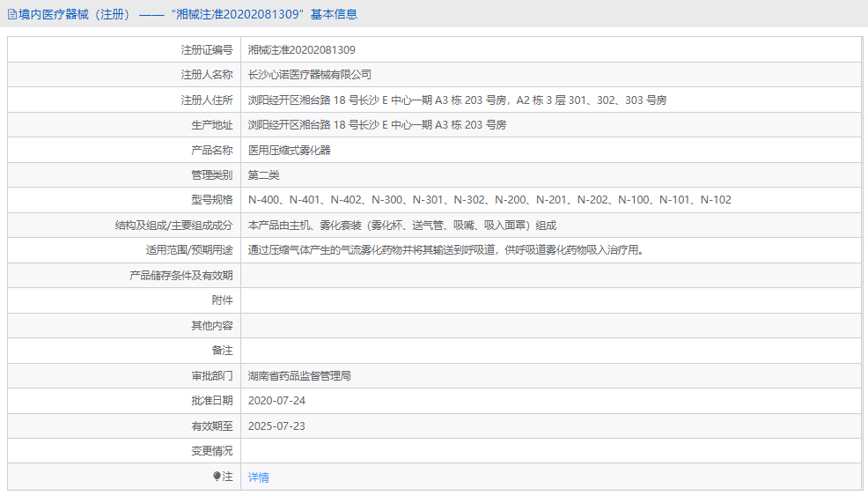Viewport: 868px width, 496px height.
Task: Click the 产品储存条件及有效期 label
Action: 181,276
